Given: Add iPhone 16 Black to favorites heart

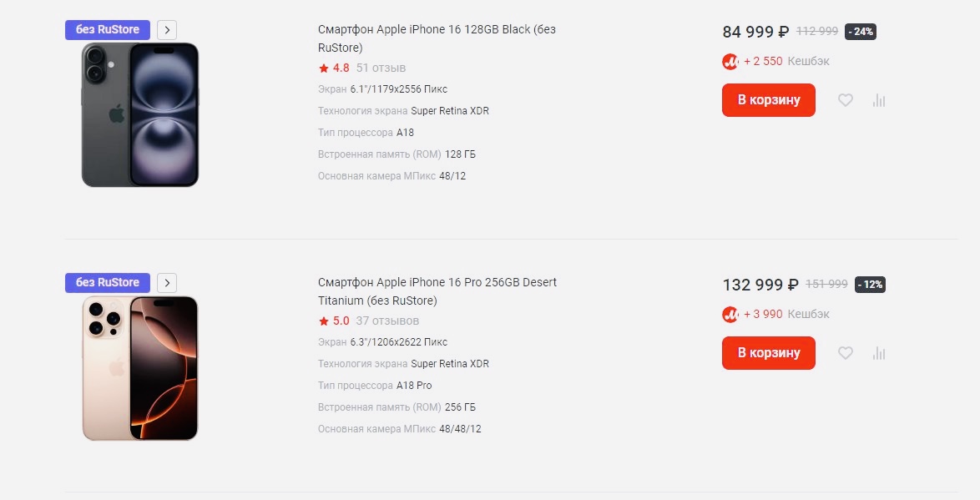Looking at the screenshot, I should point(846,100).
